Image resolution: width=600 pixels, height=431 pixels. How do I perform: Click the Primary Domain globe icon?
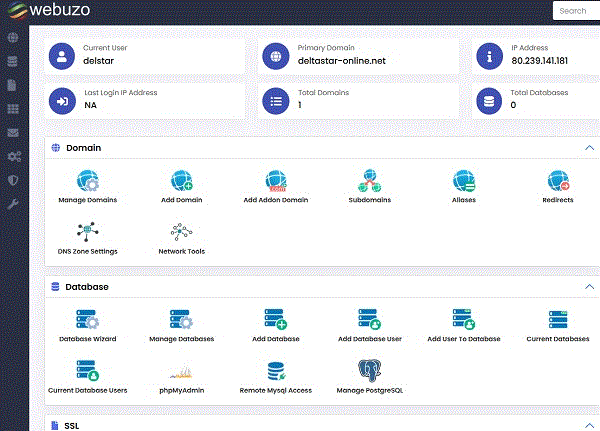coord(276,56)
